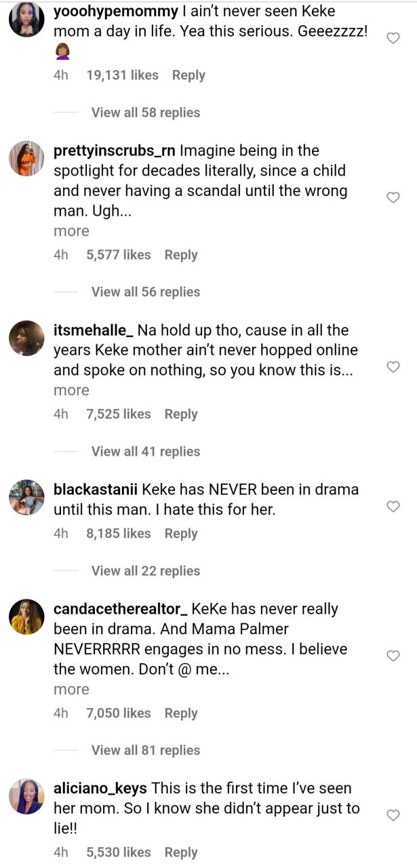Expand 'more' under itsmehalle_'s comment
The width and height of the screenshot is (417, 868).
pos(71,390)
